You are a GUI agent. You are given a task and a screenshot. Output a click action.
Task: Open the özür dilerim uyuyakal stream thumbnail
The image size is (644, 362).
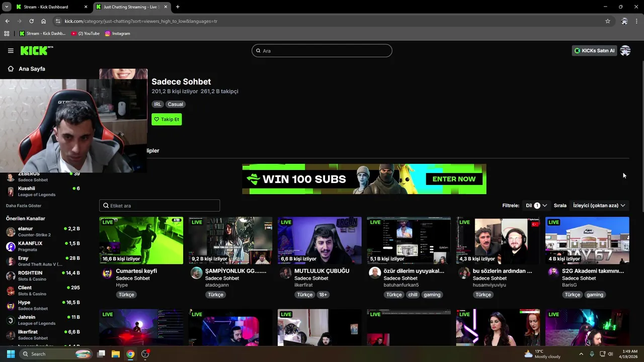[409, 240]
